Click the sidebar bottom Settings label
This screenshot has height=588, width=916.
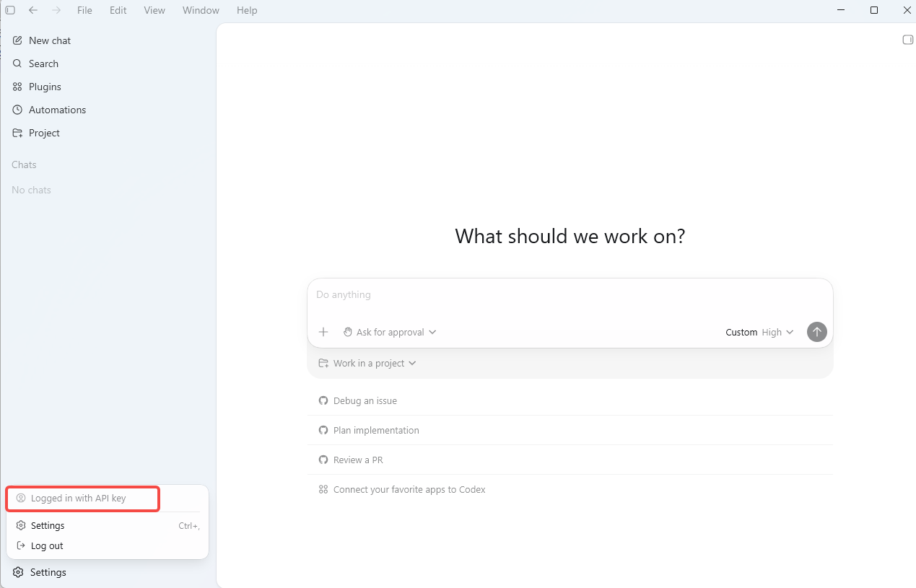point(48,572)
